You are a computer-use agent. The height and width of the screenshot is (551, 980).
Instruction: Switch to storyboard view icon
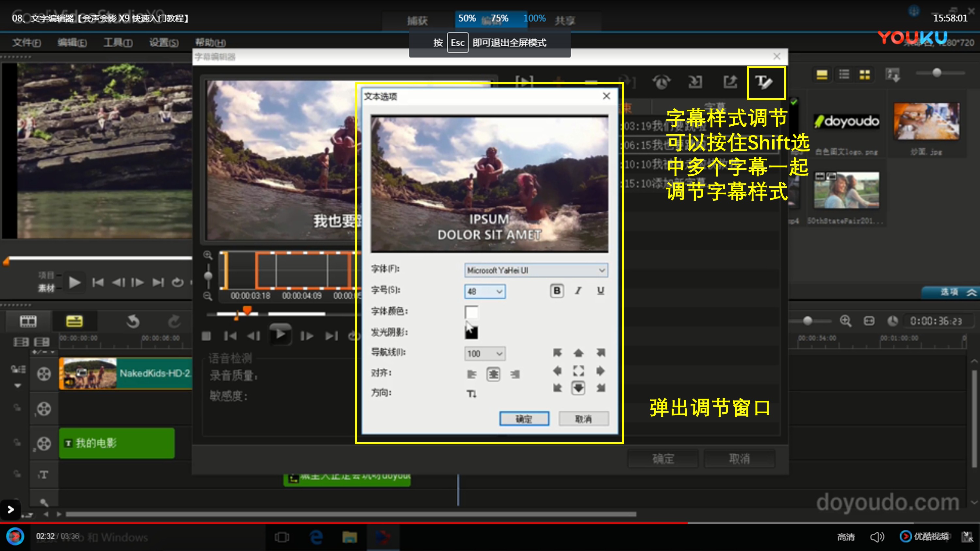pyautogui.click(x=28, y=321)
